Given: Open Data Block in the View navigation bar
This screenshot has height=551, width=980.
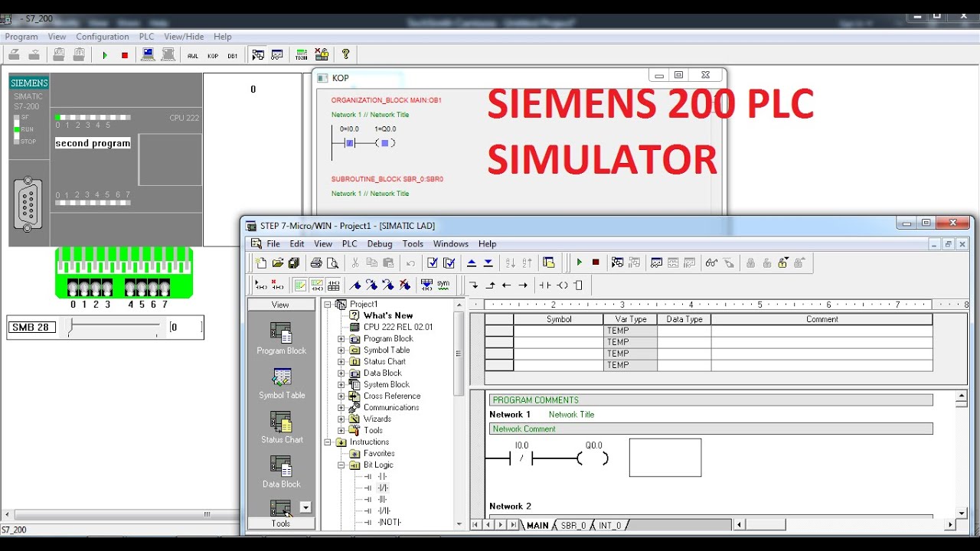Looking at the screenshot, I should pos(282,471).
